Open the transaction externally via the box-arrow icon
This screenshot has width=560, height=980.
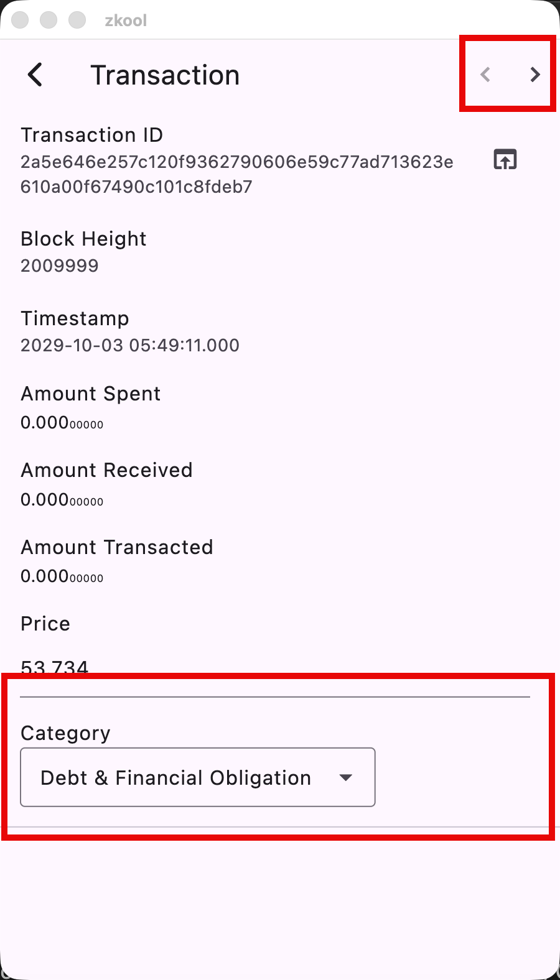pyautogui.click(x=504, y=160)
